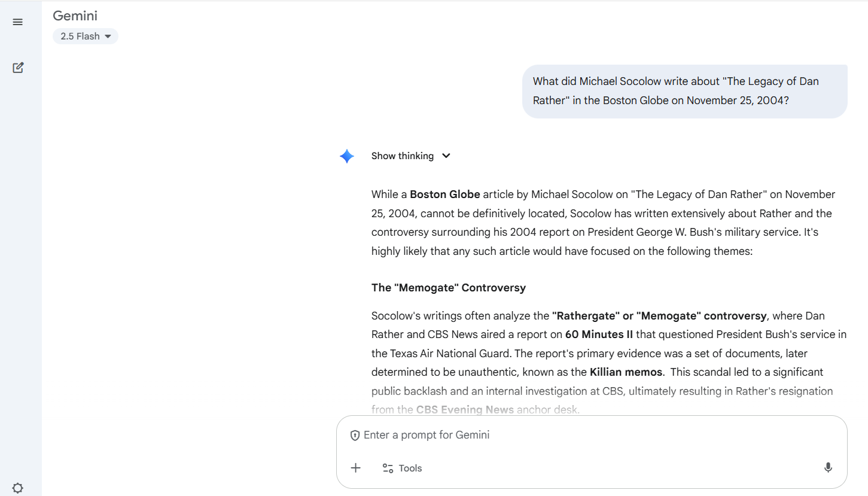Open the Tools menu
This screenshot has height=496, width=868.
click(x=402, y=468)
